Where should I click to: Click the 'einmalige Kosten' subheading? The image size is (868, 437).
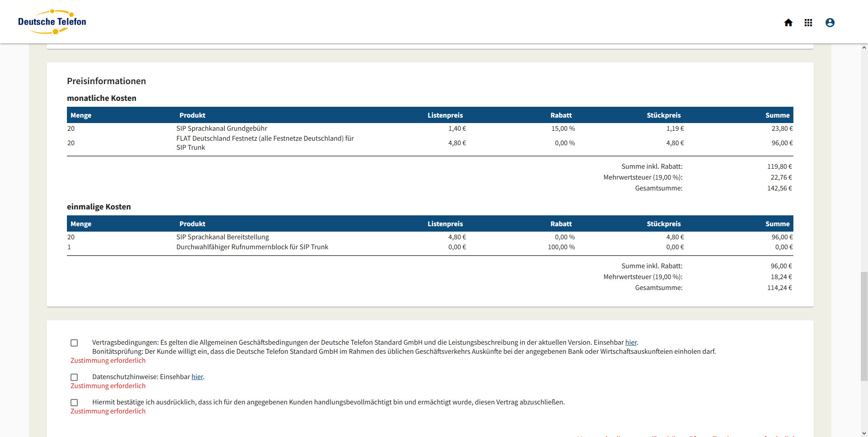(99, 207)
